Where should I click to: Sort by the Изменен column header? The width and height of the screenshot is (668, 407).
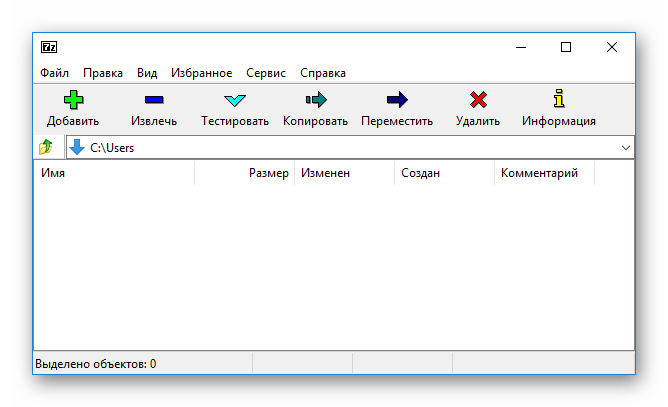(x=344, y=173)
